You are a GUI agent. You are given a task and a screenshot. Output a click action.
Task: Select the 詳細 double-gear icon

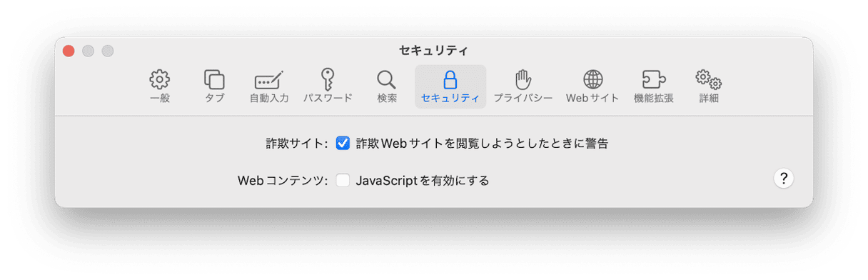point(709,79)
